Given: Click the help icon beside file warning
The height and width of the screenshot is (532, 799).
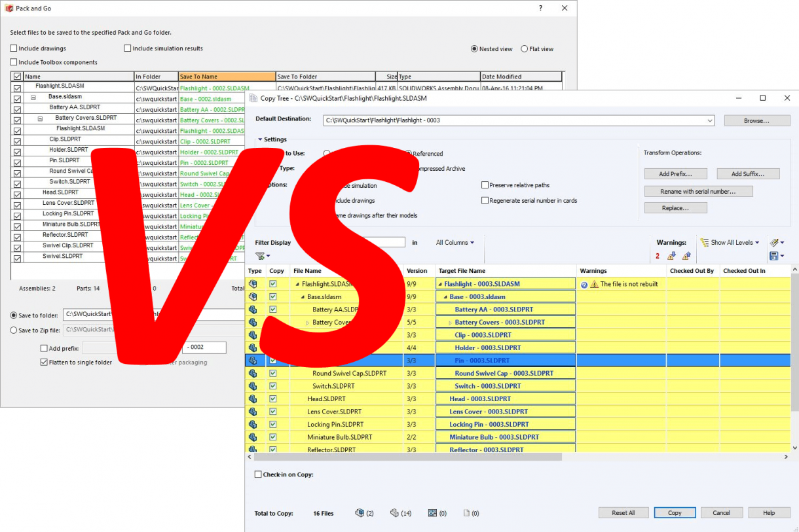Looking at the screenshot, I should (584, 285).
